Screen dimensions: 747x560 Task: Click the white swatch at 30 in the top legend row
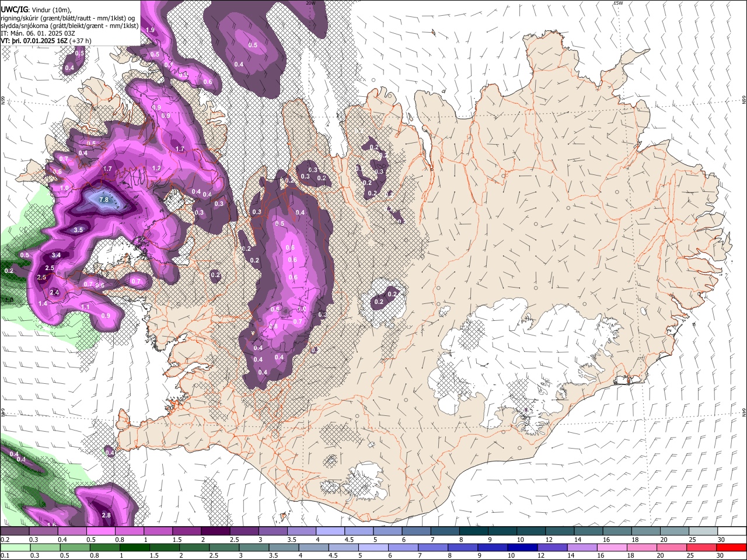(732, 531)
